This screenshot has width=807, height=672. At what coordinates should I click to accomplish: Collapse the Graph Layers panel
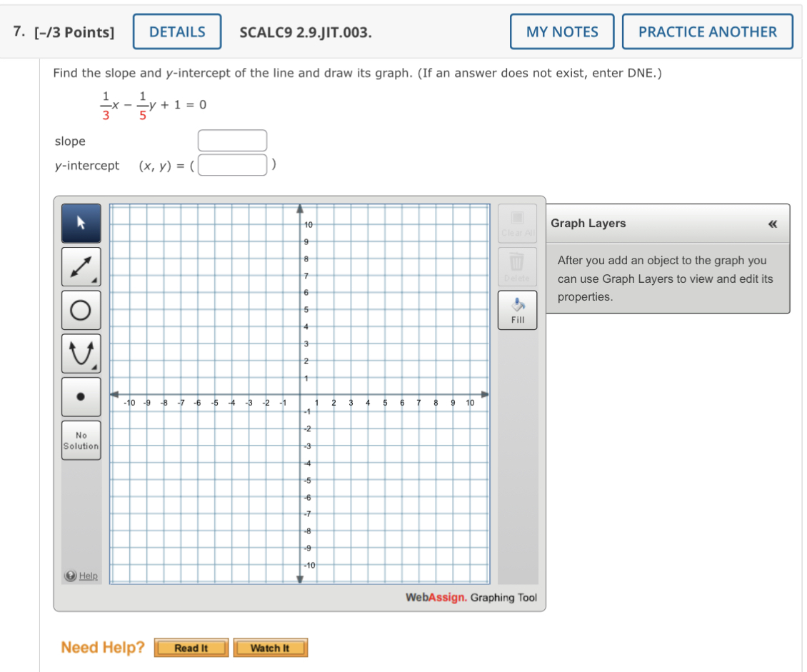772,224
